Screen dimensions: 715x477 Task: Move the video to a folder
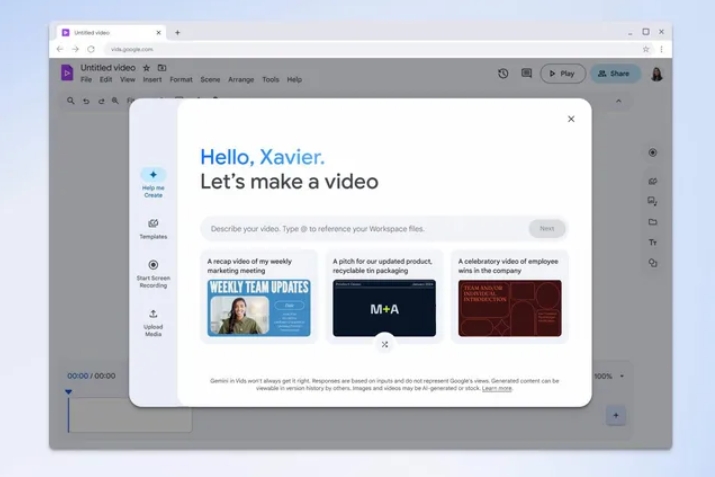point(162,68)
